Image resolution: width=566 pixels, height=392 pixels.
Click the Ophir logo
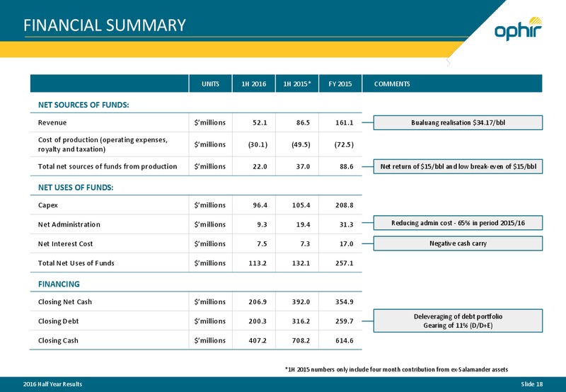[519, 28]
